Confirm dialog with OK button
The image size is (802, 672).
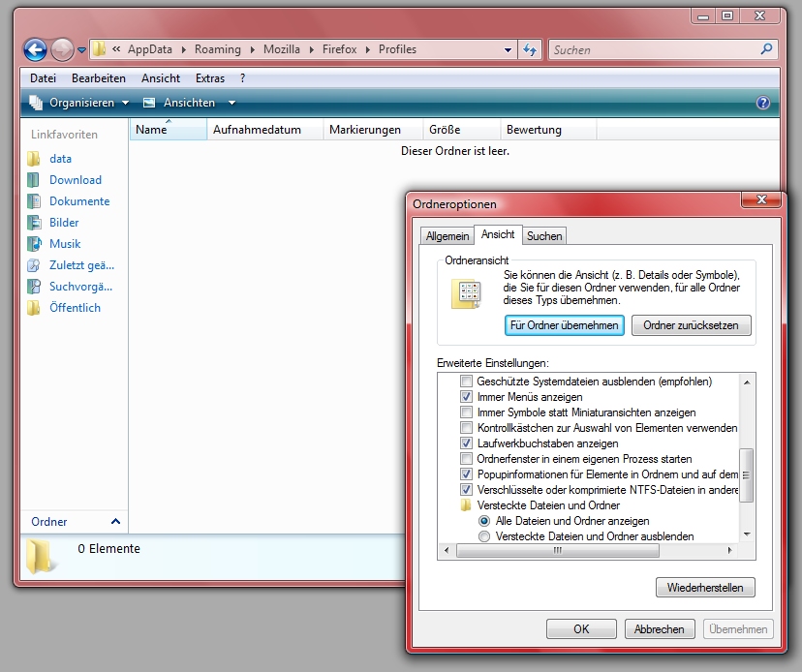tap(581, 629)
